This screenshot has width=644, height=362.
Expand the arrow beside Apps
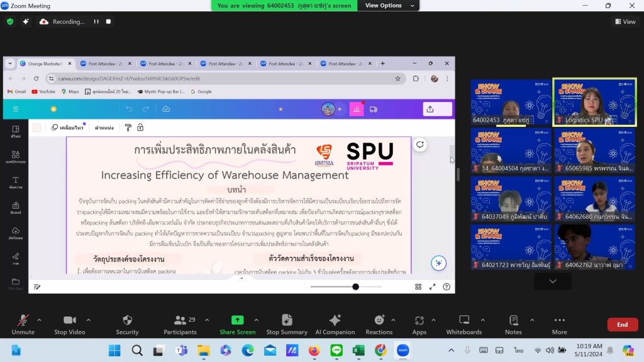433,320
